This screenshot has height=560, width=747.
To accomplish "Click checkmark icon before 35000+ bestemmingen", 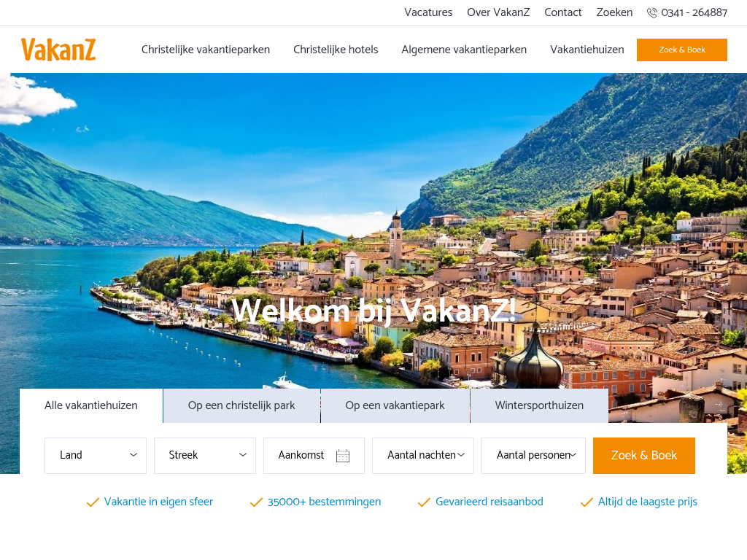I will point(256,502).
